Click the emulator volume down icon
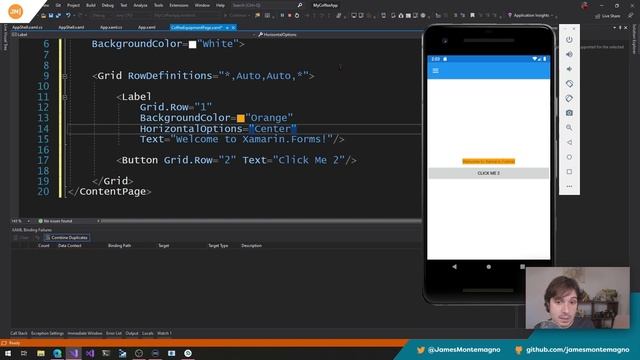The height and width of the screenshot is (360, 640). pyautogui.click(x=569, y=69)
